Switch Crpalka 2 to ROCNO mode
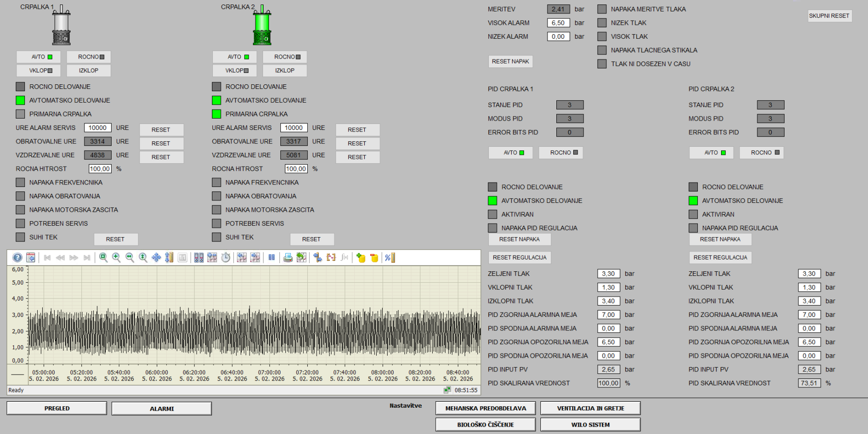The image size is (868, 434). click(284, 57)
